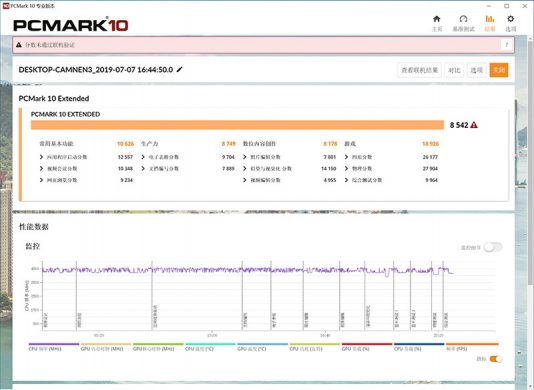Click the vertical scrollbar on right

point(531,191)
